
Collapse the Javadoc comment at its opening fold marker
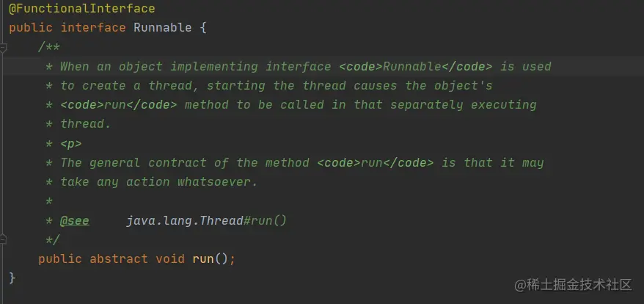coord(2,47)
